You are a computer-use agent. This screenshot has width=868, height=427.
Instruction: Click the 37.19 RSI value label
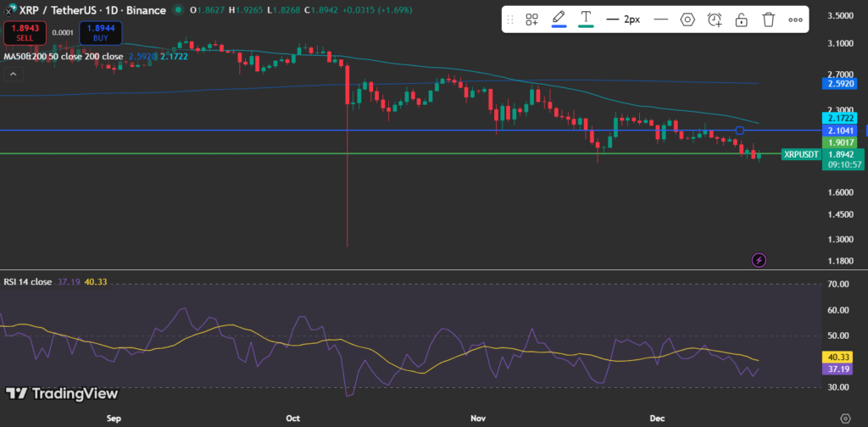[839, 369]
